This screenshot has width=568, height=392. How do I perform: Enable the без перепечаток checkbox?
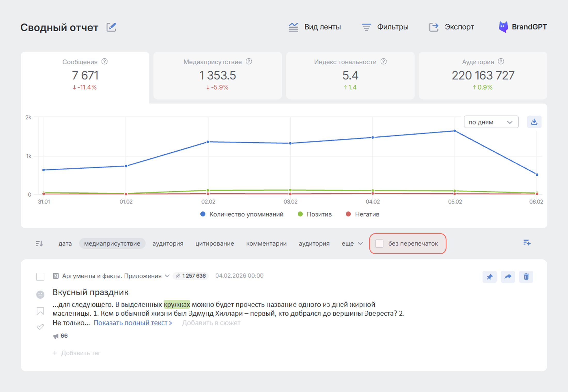click(379, 244)
